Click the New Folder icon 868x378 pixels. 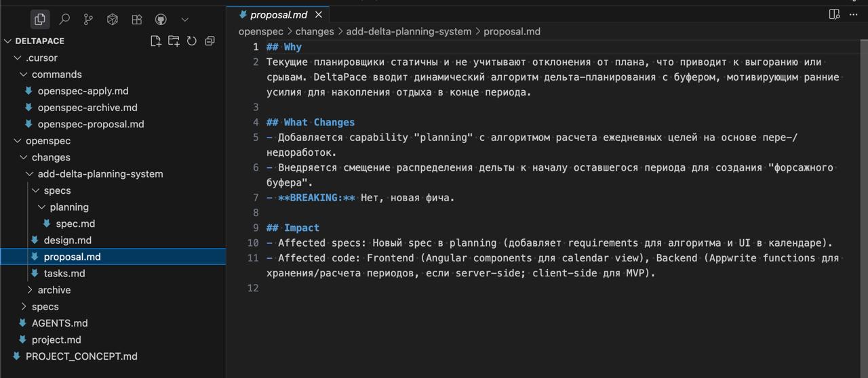(x=174, y=41)
